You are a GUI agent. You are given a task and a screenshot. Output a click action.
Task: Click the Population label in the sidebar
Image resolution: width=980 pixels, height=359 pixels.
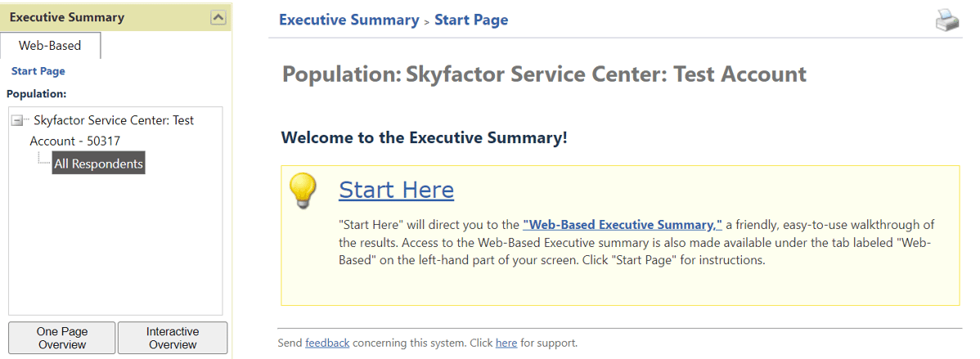coord(37,93)
